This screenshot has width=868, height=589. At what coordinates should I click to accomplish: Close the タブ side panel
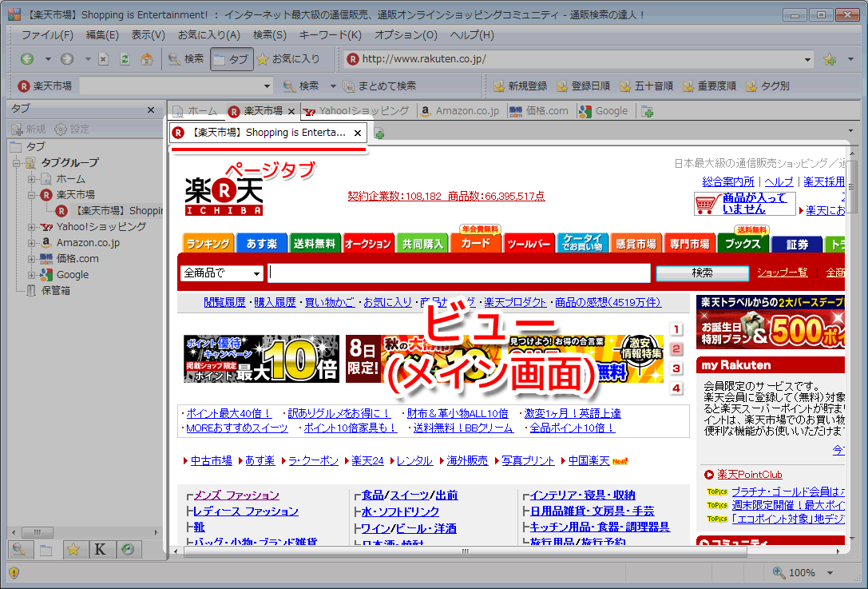[x=151, y=110]
